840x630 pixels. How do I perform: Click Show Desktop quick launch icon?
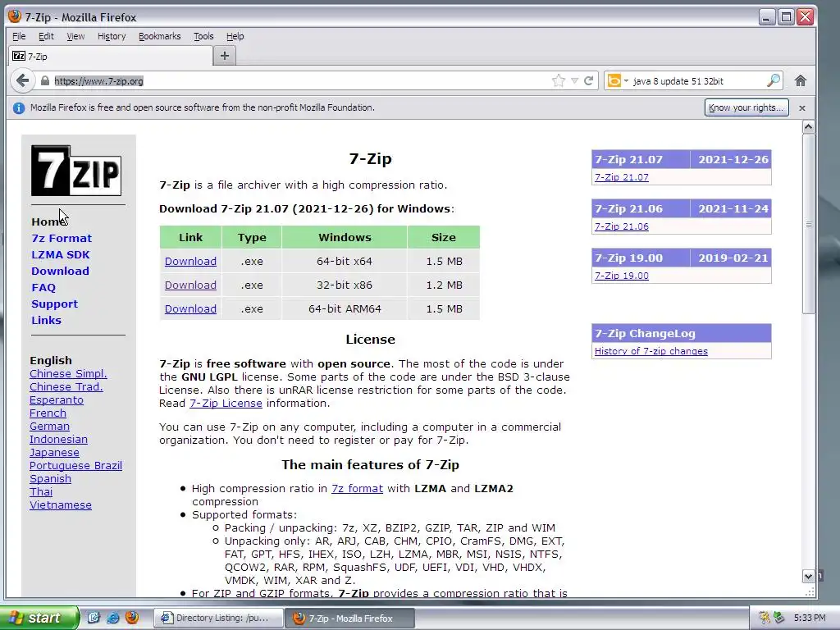tap(94, 618)
